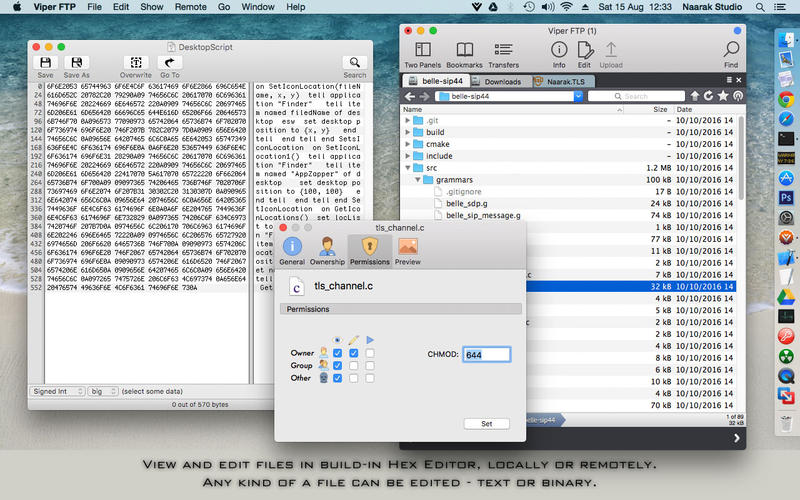Screen dimensions: 800x500
Task: Open Spotlight search in the menu bar
Action: (760, 7)
